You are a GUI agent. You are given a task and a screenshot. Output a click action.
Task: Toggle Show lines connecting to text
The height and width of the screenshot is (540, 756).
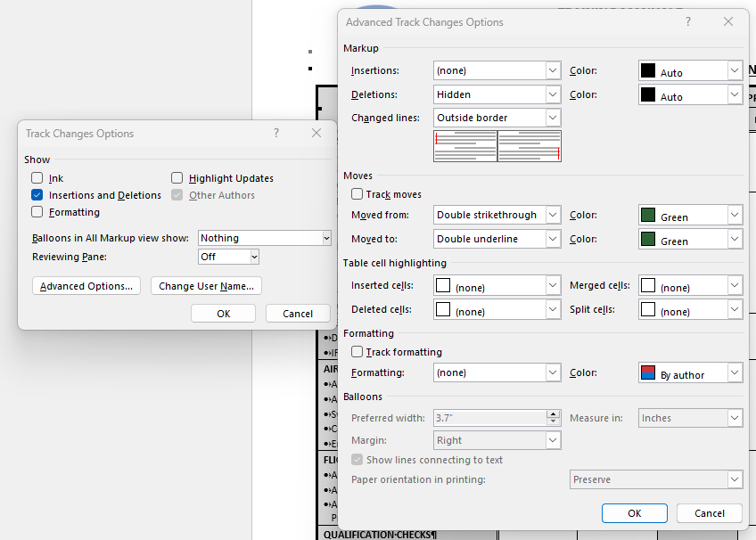357,460
